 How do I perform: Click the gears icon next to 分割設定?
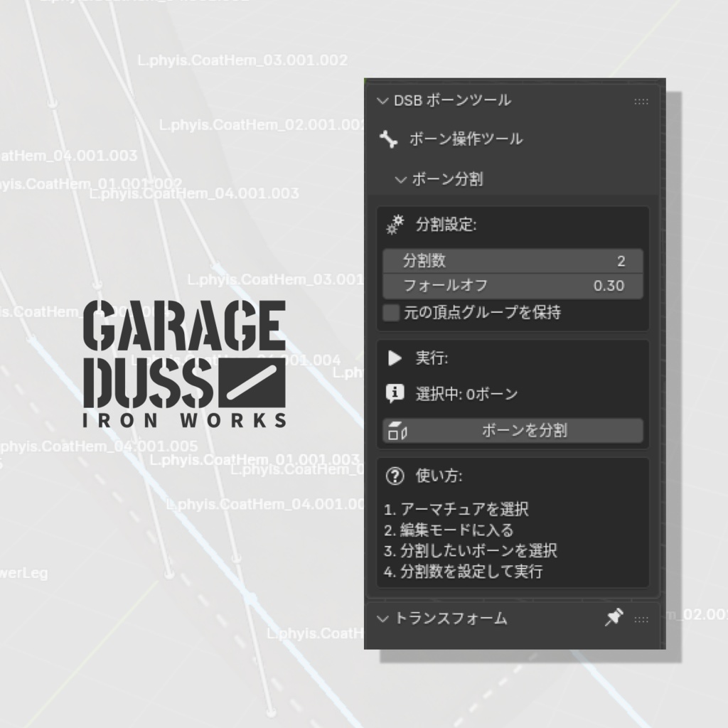pos(395,225)
